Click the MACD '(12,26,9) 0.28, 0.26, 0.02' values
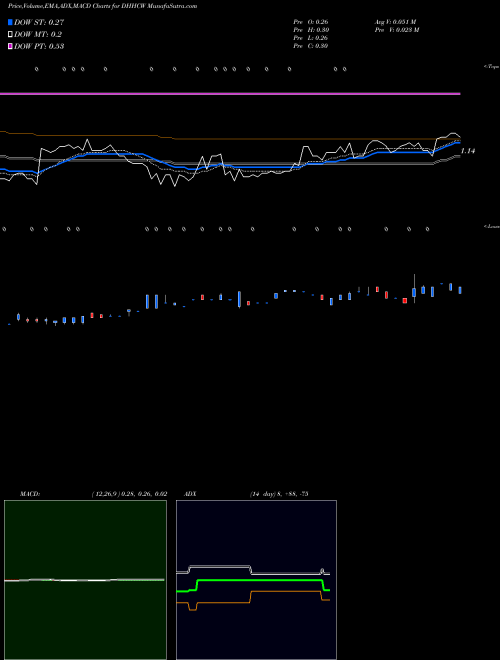500x660 pixels. tap(130, 494)
